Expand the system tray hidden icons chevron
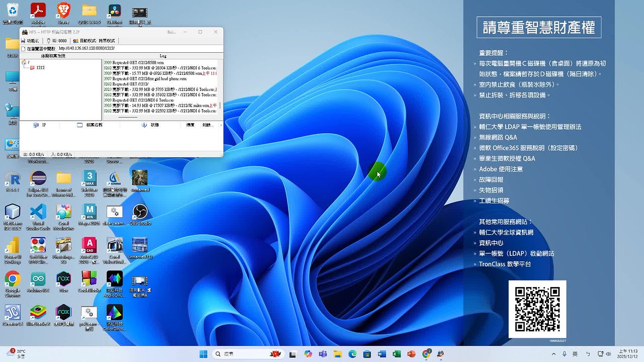The image size is (644, 362). click(x=554, y=354)
